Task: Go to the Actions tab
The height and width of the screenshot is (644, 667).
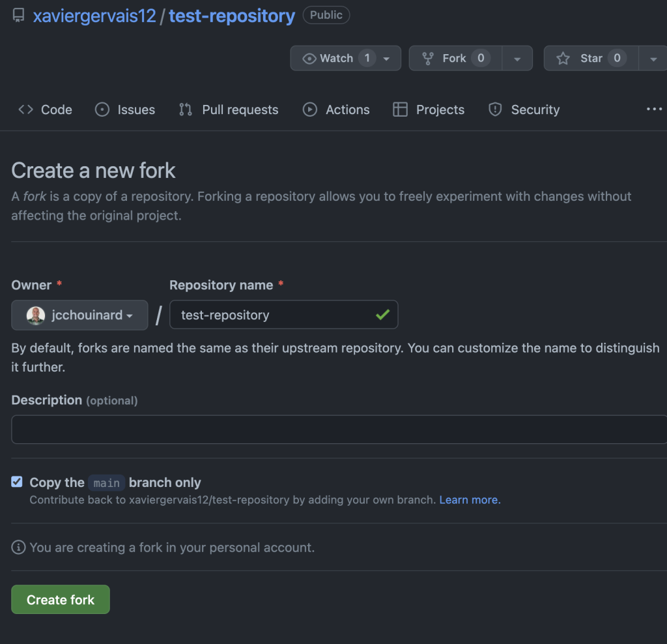Action: [x=336, y=110]
